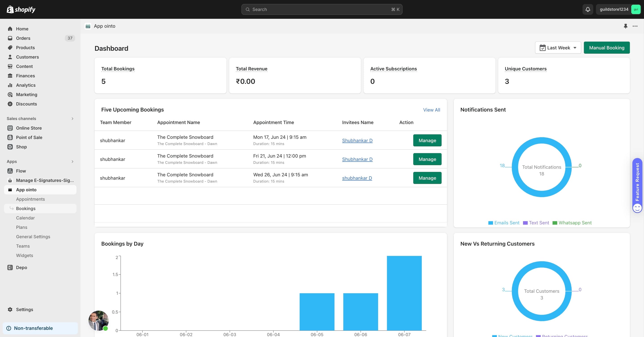Click the Finances bank icon
The height and width of the screenshot is (337, 644).
tap(10, 76)
